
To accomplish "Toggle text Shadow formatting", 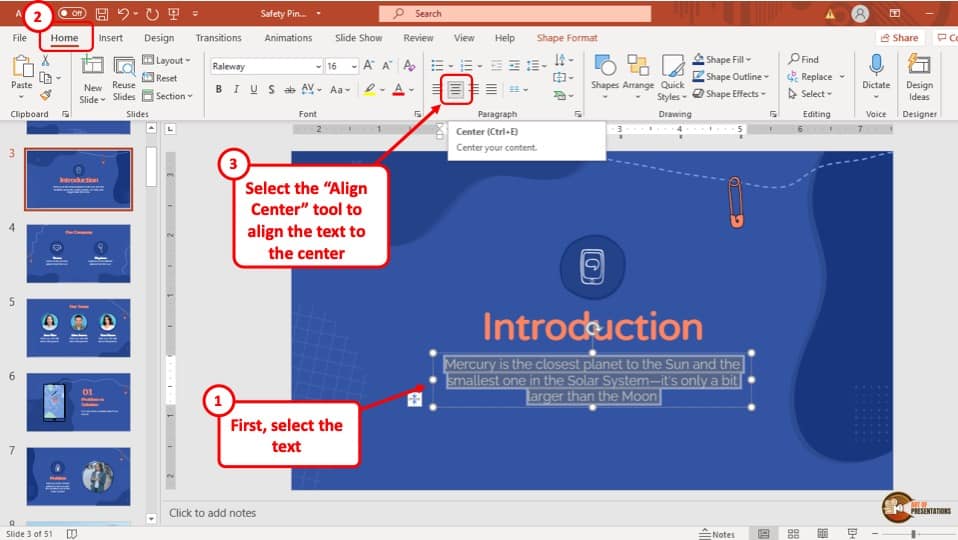I will pos(271,89).
